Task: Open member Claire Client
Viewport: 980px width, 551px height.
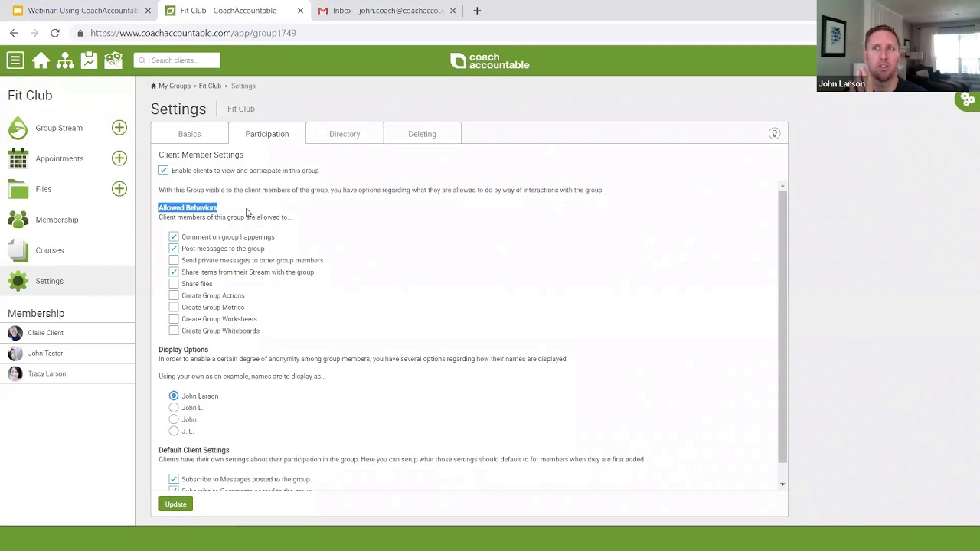Action: coord(45,333)
